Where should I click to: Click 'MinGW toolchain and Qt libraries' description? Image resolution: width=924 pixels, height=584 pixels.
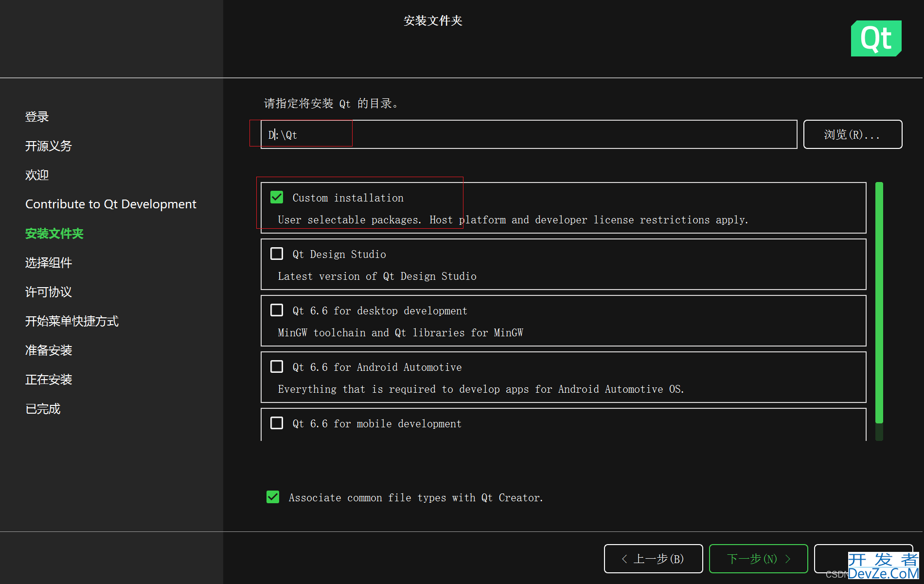400,333
